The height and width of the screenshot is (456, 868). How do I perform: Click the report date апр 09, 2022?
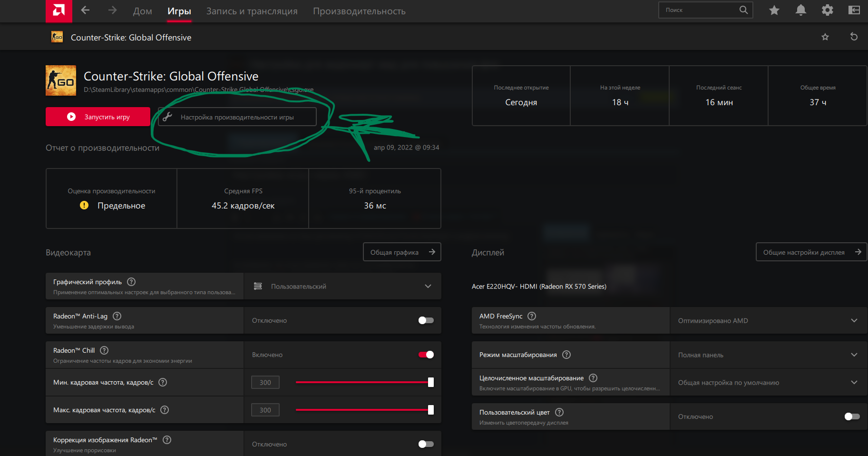(406, 148)
